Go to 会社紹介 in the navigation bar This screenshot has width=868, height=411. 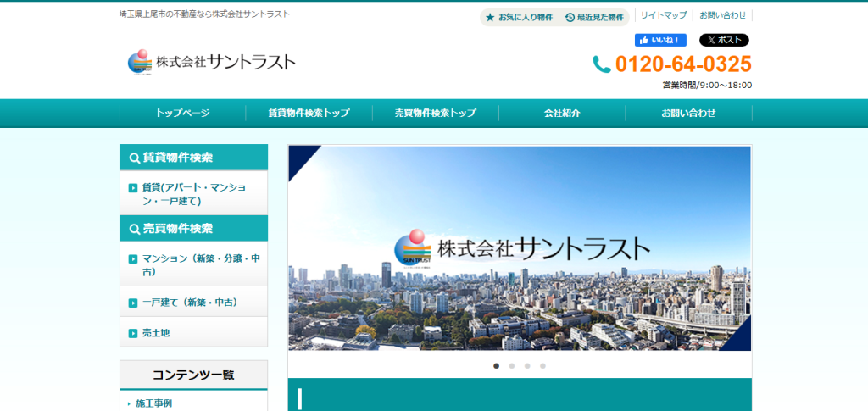click(562, 113)
